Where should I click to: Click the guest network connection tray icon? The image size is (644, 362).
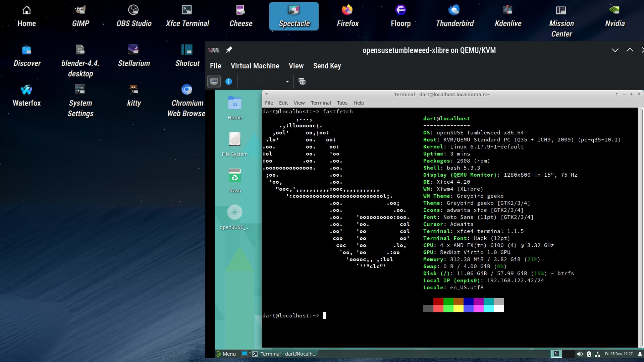(597, 354)
